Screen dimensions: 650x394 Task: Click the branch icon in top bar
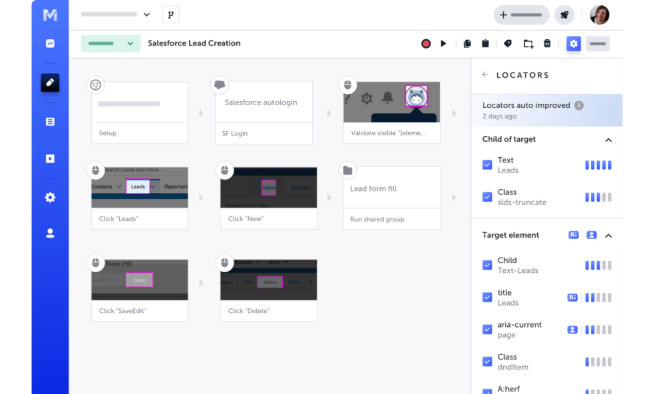click(171, 15)
